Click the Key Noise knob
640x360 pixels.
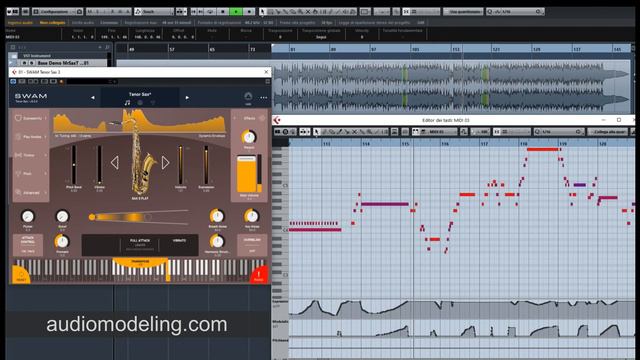coord(251,216)
